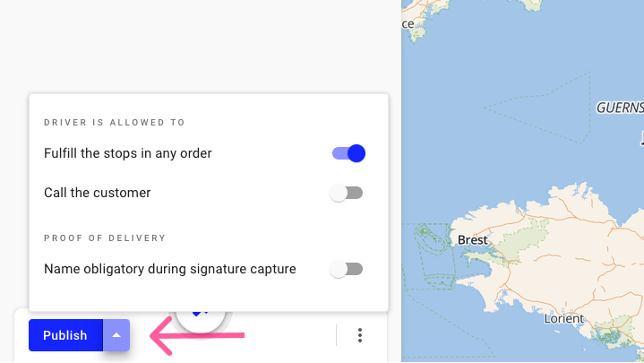Click the Brest city label on the map
644x363 pixels.
tap(472, 240)
